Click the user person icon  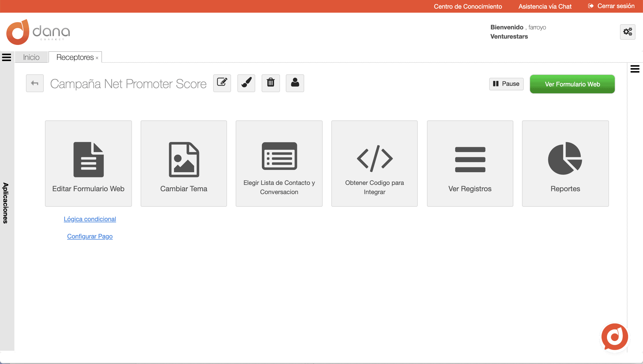pos(295,83)
